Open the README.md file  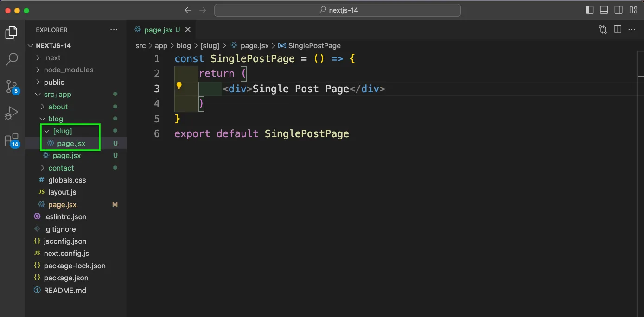[x=76, y=290]
